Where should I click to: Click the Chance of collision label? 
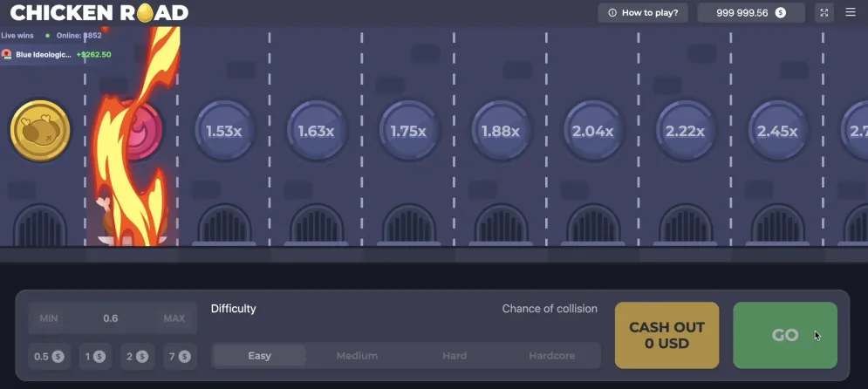[x=550, y=309]
